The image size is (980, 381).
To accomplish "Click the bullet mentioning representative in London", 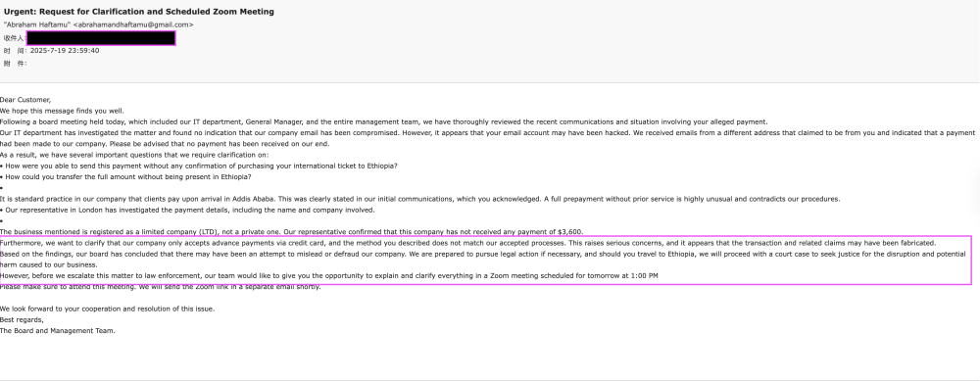I will [x=187, y=210].
